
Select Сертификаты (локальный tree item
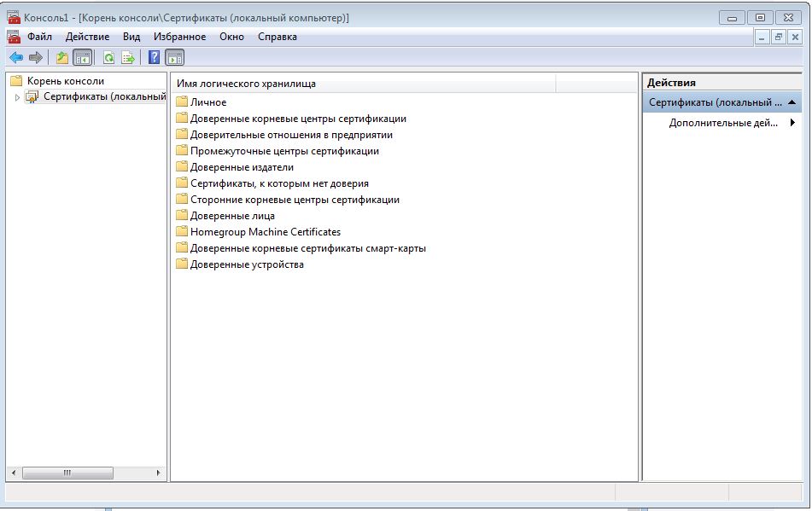click(x=105, y=96)
